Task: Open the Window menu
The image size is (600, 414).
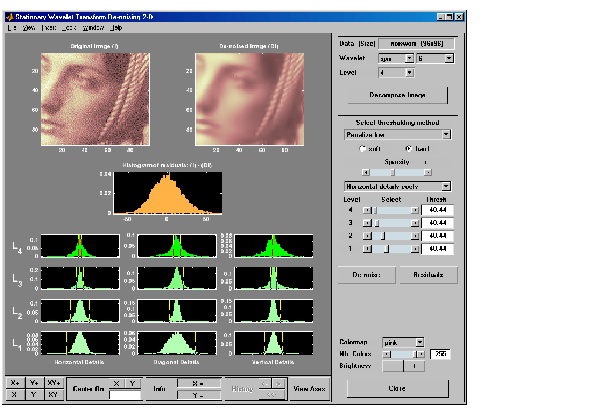Action: click(93, 28)
